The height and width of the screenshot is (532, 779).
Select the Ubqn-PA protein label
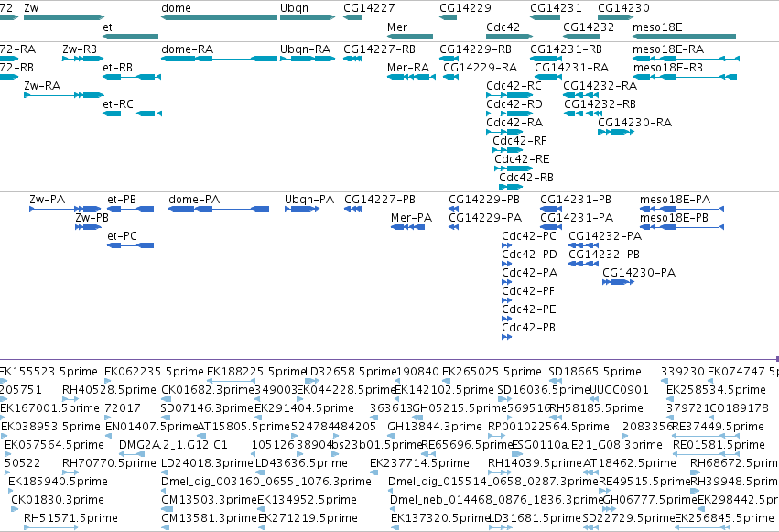point(309,200)
